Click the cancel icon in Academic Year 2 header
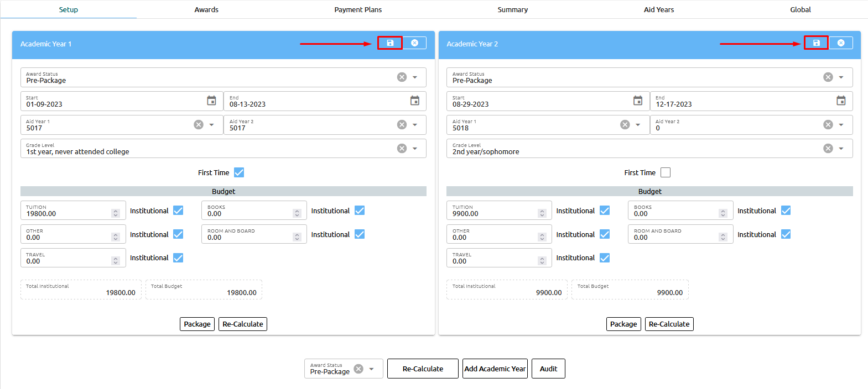Image resolution: width=868 pixels, height=389 pixels. (840, 43)
